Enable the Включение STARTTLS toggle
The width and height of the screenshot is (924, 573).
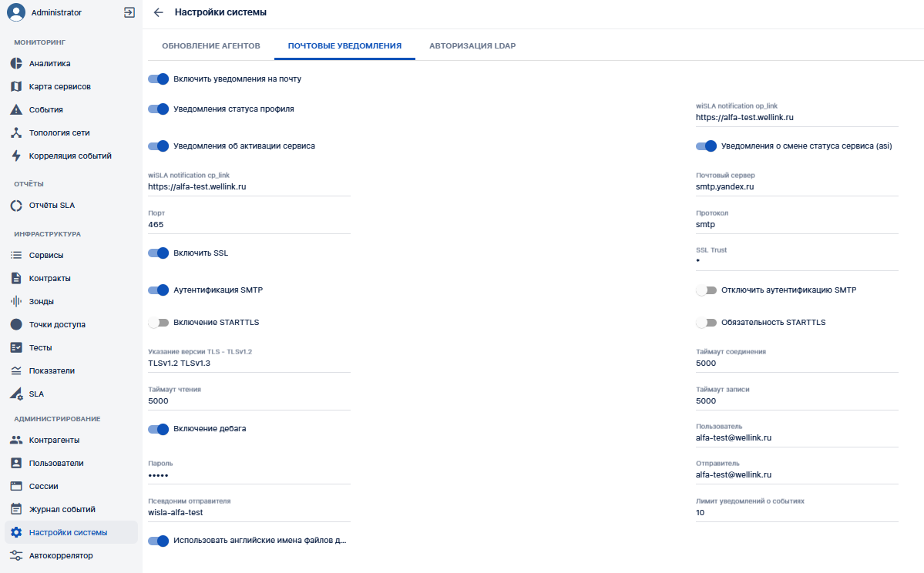pos(159,323)
